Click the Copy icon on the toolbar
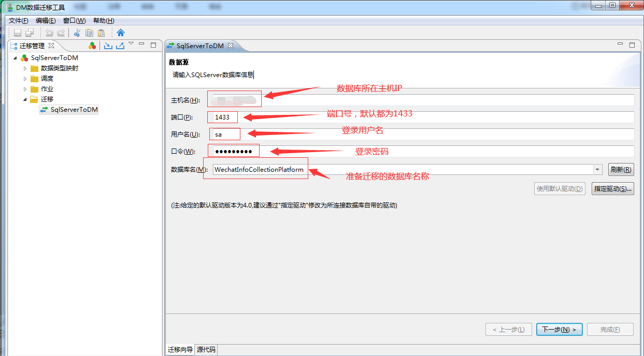The height and width of the screenshot is (356, 644). click(89, 32)
